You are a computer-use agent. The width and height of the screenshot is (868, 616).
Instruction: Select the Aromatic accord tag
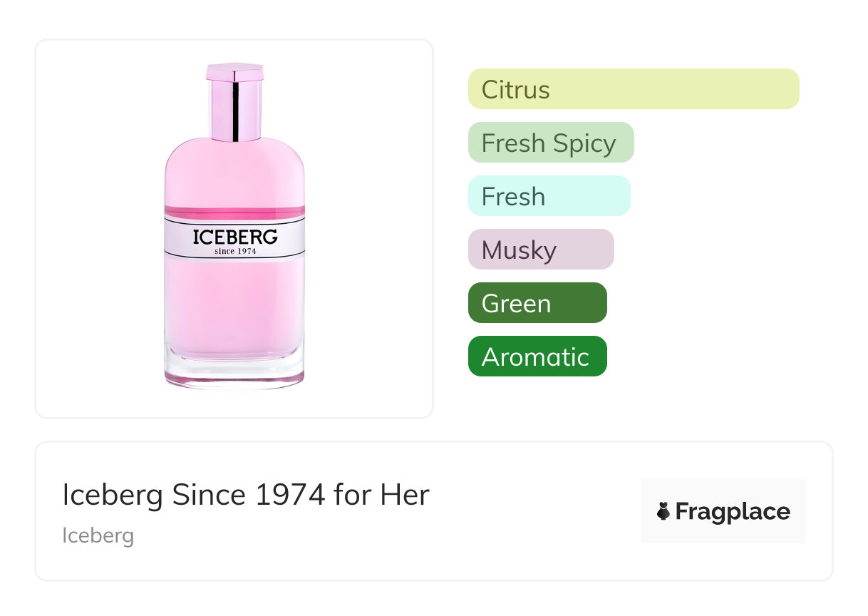pyautogui.click(x=537, y=356)
